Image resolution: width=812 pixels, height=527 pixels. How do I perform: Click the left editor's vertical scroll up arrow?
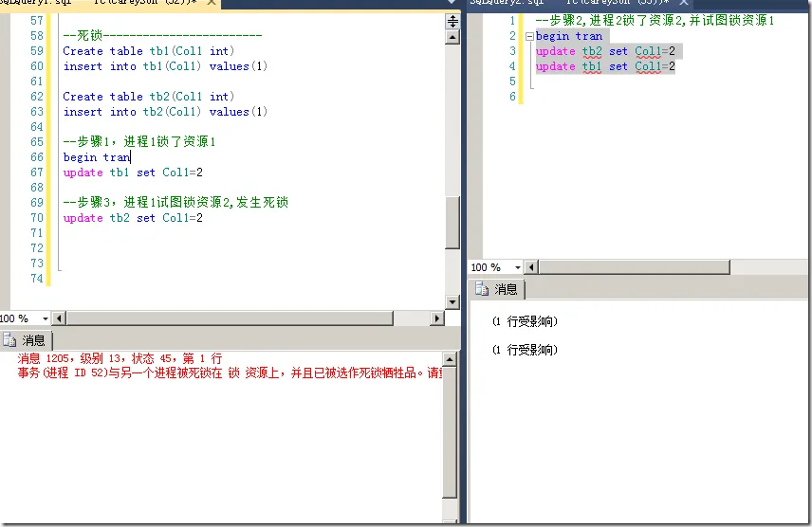(452, 35)
